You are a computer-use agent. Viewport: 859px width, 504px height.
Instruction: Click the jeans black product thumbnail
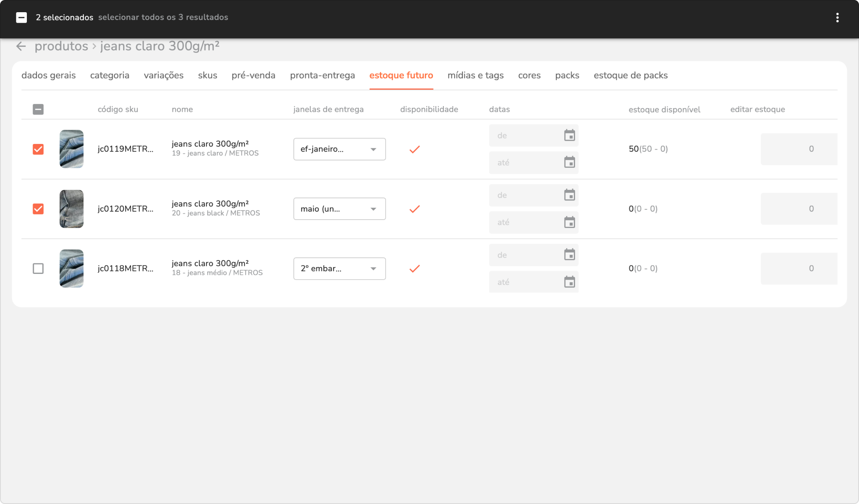(x=72, y=209)
